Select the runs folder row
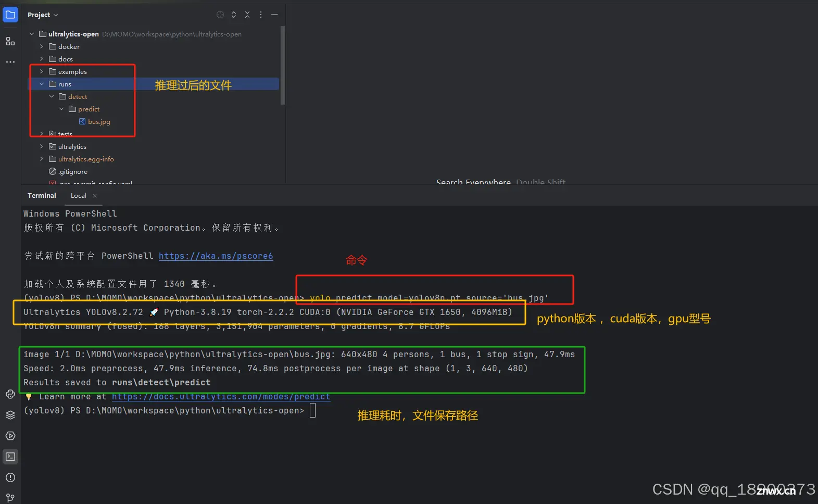The width and height of the screenshot is (818, 504). (153, 84)
